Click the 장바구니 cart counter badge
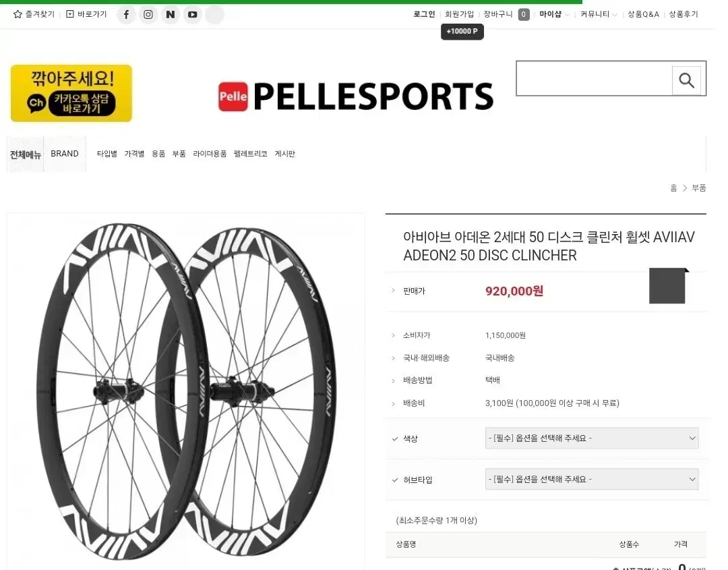728x570 pixels. click(x=523, y=14)
